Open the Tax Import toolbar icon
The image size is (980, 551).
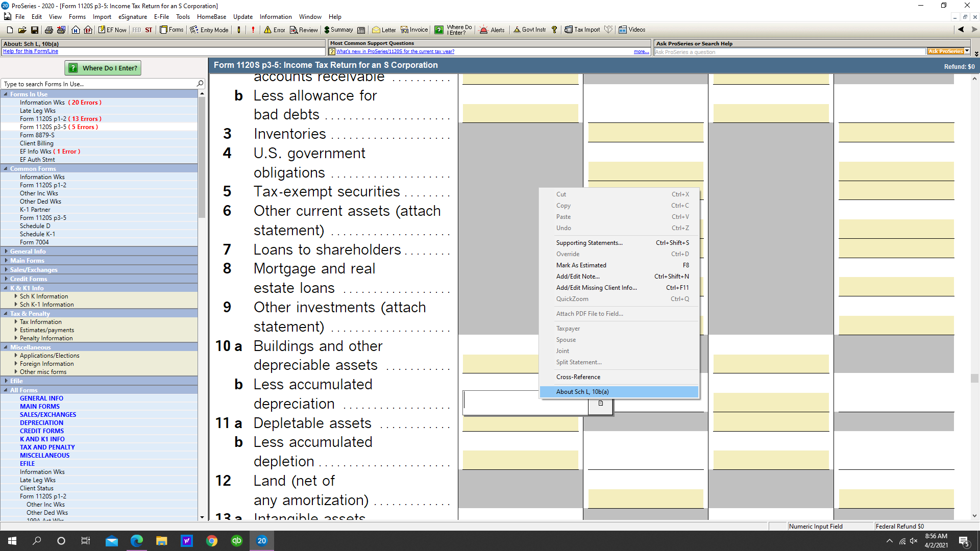point(582,30)
